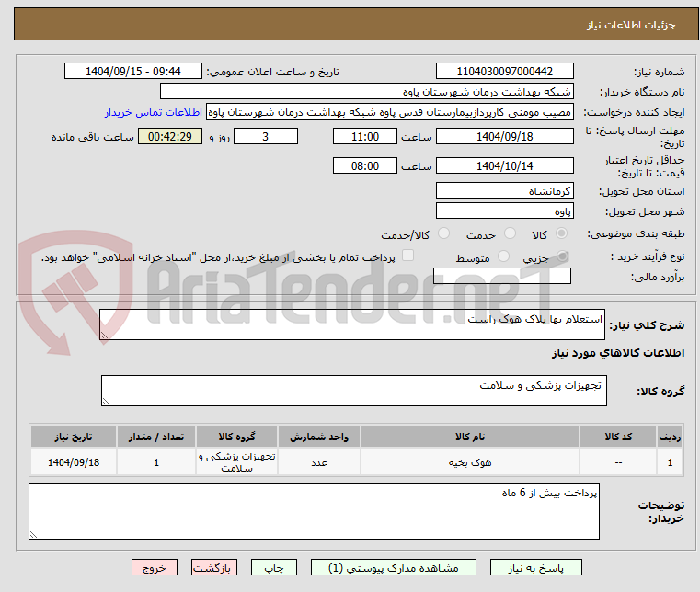Grab the resize handle of توضیحات خریدار box
This screenshot has height=592, width=700.
click(33, 535)
